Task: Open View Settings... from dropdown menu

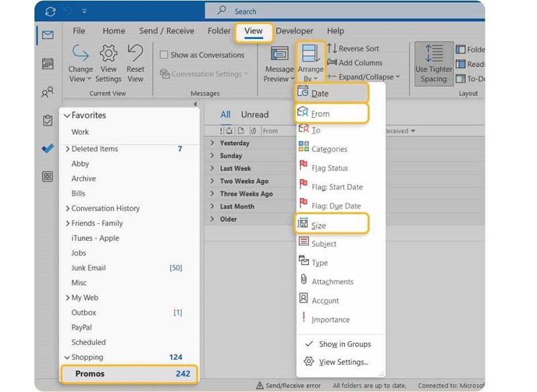Action: [341, 362]
